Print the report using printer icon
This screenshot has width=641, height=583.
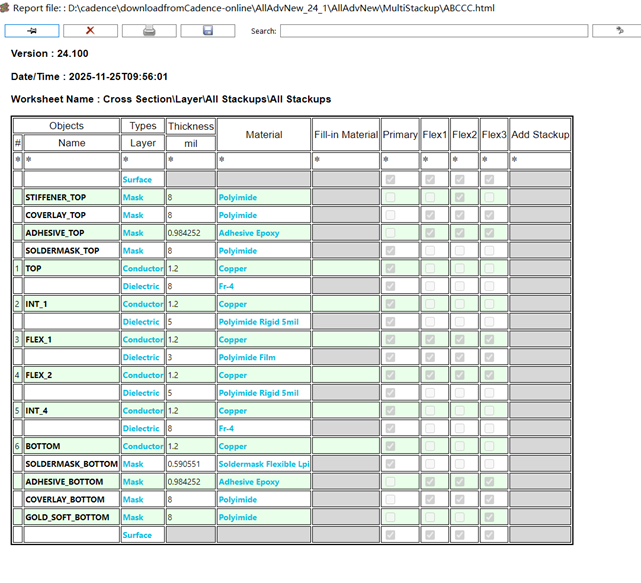tap(148, 31)
